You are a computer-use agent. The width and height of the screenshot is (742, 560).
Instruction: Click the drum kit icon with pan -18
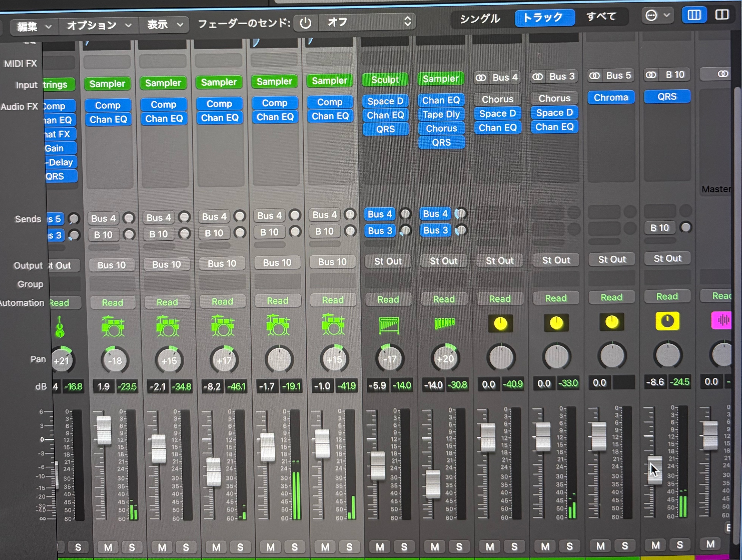pos(113,326)
